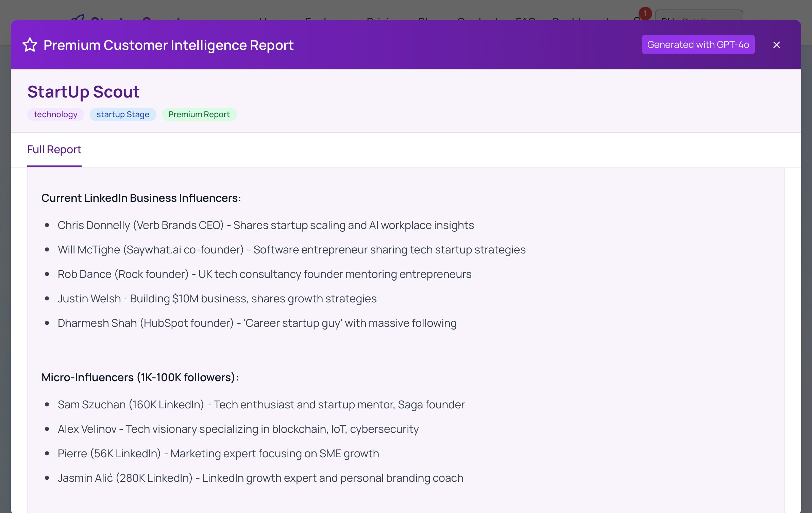The height and width of the screenshot is (513, 812).
Task: Click the Current LinkedIn Business Influencers heading
Action: point(141,198)
